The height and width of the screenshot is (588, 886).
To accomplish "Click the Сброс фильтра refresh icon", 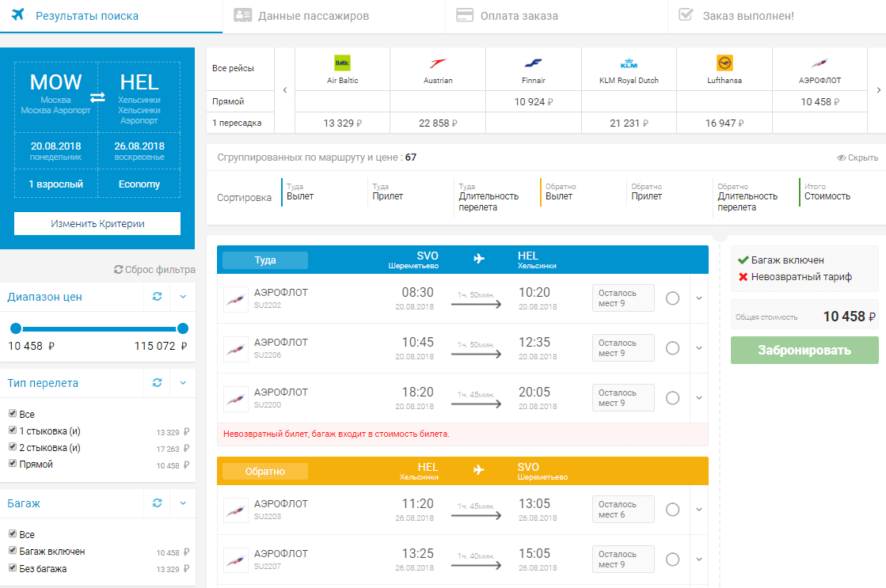I will [x=118, y=269].
